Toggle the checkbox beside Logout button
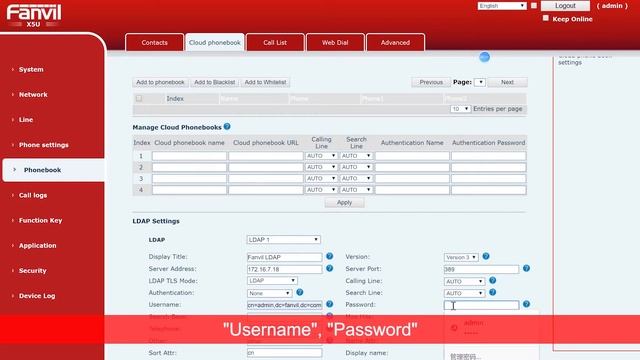Image resolution: width=640 pixels, height=360 pixels. click(x=534, y=6)
